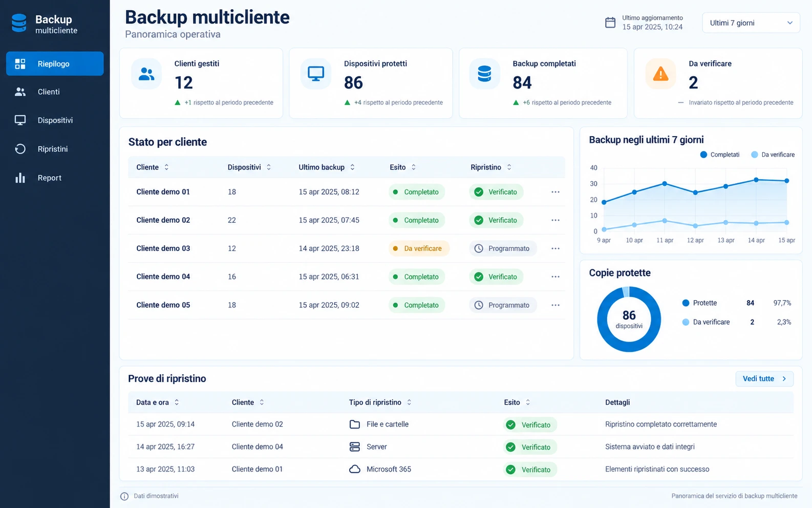Open the Clienti sidebar section
Screen dimensions: 812x508
point(55,92)
